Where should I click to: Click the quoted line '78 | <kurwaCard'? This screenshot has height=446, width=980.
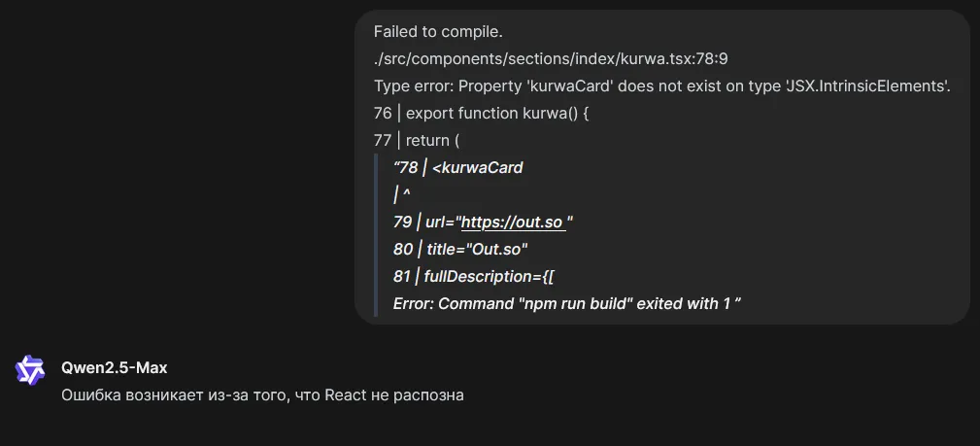(458, 168)
